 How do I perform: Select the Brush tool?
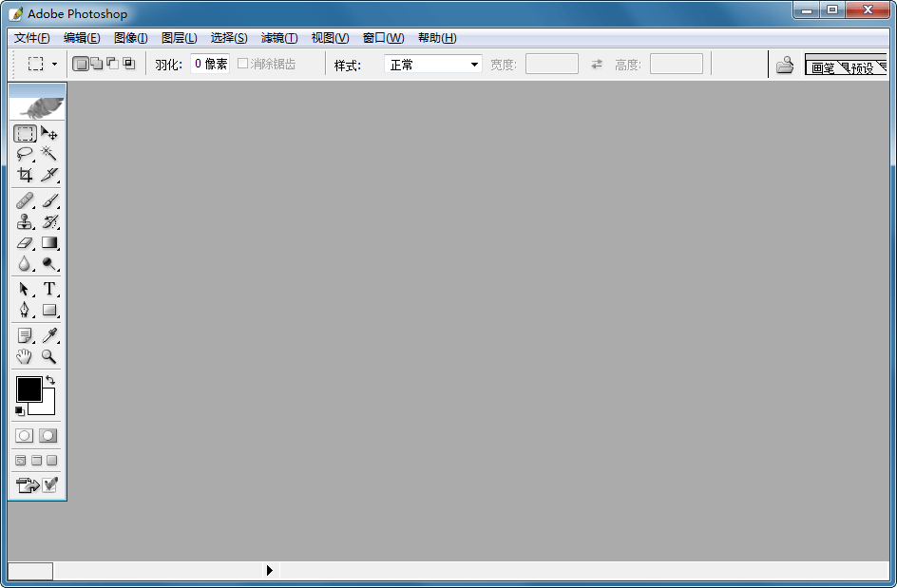tap(49, 200)
